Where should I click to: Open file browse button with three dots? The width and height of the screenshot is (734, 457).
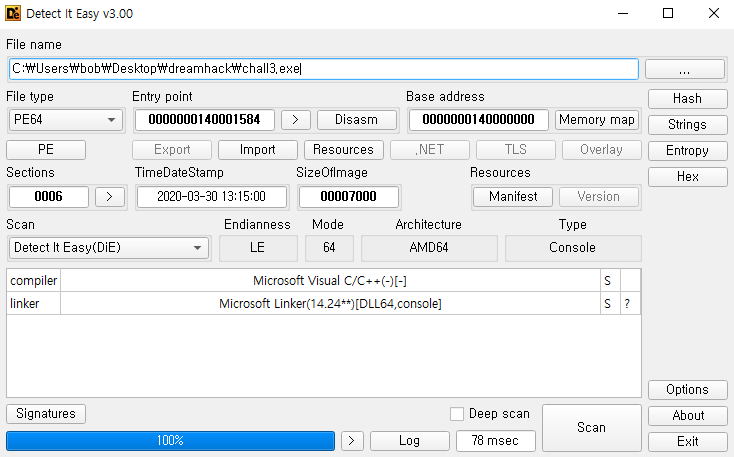(684, 69)
